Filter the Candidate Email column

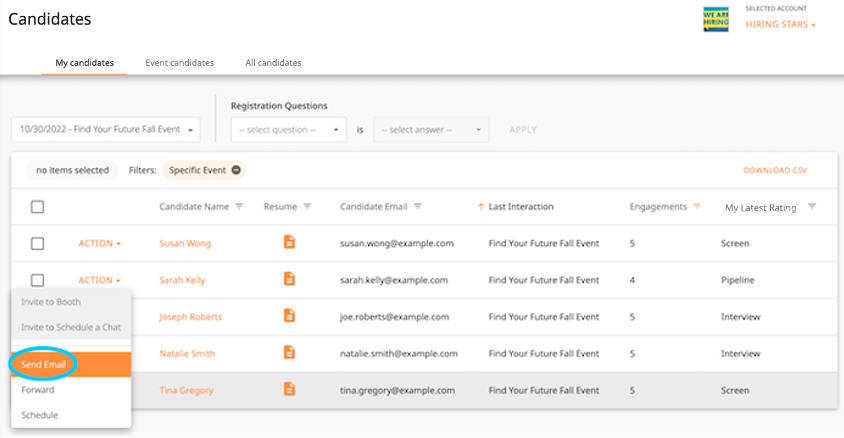(418, 207)
